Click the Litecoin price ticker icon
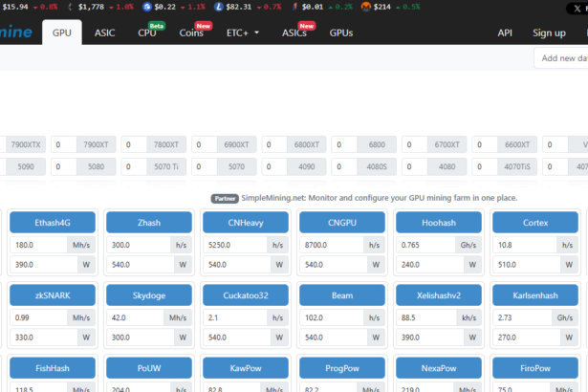The height and width of the screenshot is (392, 588). coord(219,7)
